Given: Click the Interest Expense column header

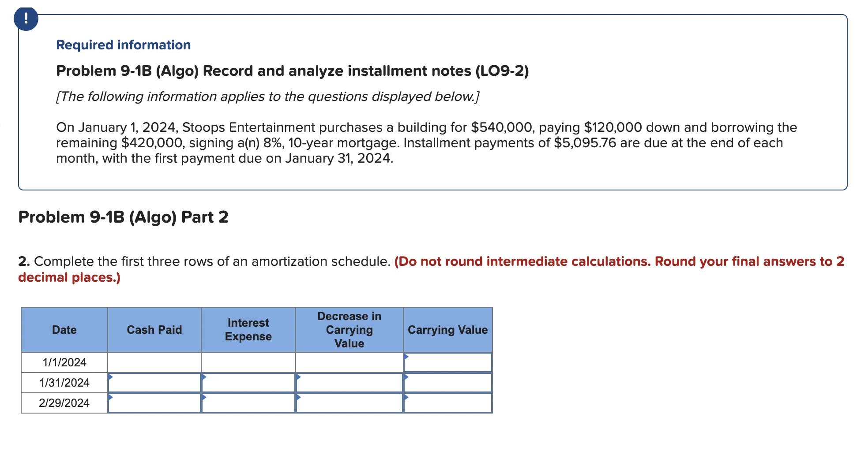Looking at the screenshot, I should 248,330.
